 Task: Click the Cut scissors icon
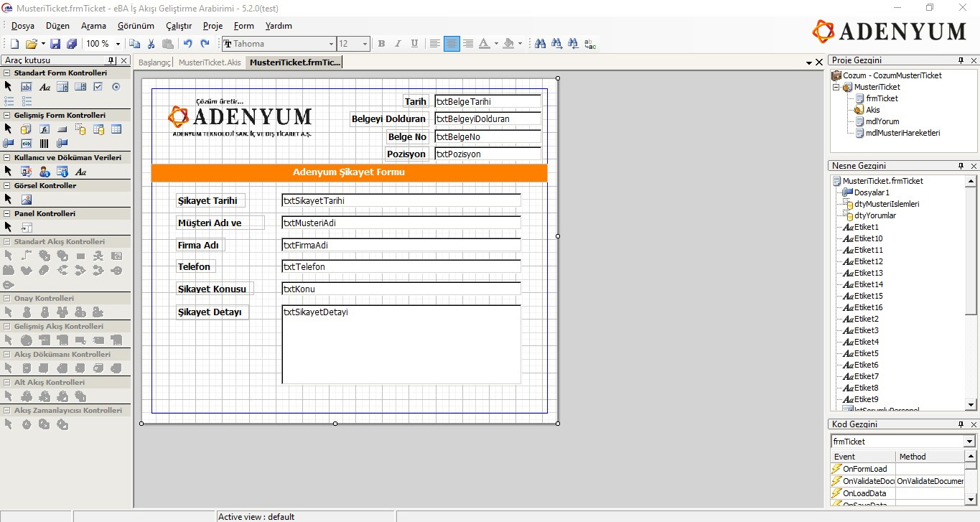coord(151,44)
